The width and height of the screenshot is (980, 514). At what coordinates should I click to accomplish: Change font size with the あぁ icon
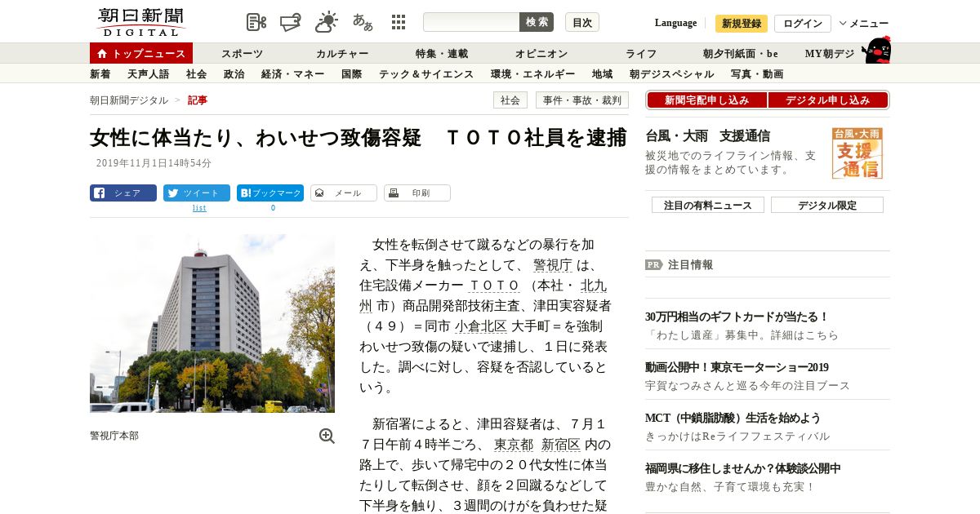363,22
